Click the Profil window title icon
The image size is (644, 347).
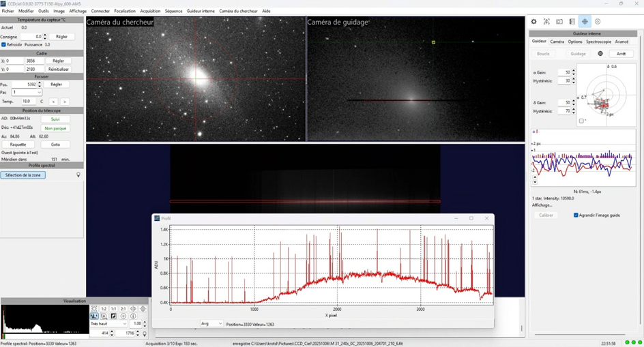(x=157, y=218)
